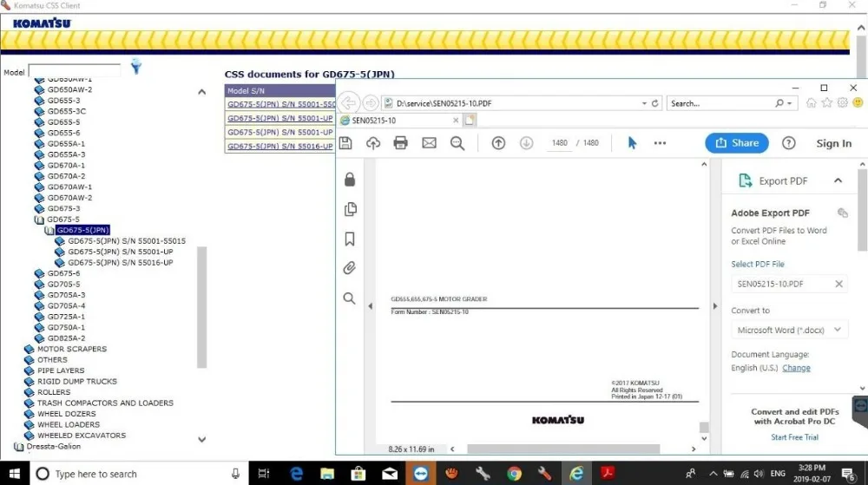The width and height of the screenshot is (868, 485).
Task: Collapse the GD675-5 tree folder
Action: (x=39, y=220)
